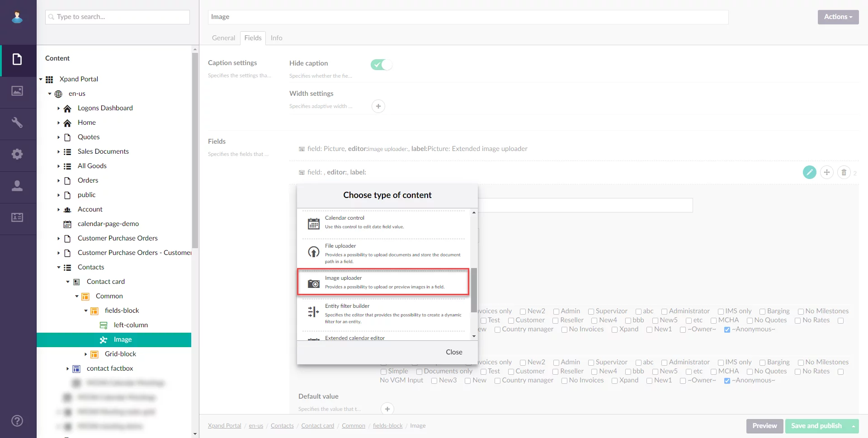Choose Image uploader content type

tap(383, 283)
